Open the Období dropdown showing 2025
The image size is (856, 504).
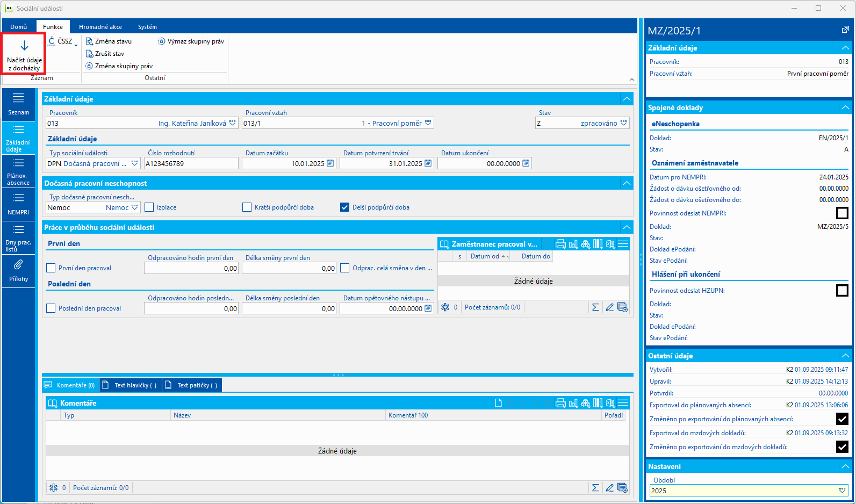click(x=842, y=491)
